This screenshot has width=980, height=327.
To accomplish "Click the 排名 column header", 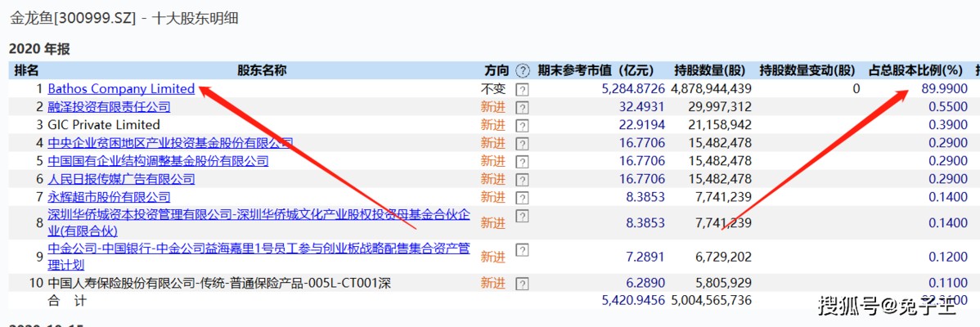I will 26,70.
